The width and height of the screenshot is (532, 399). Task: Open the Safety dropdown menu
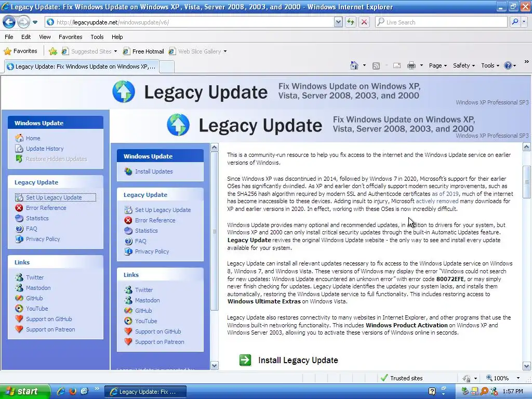tap(464, 66)
